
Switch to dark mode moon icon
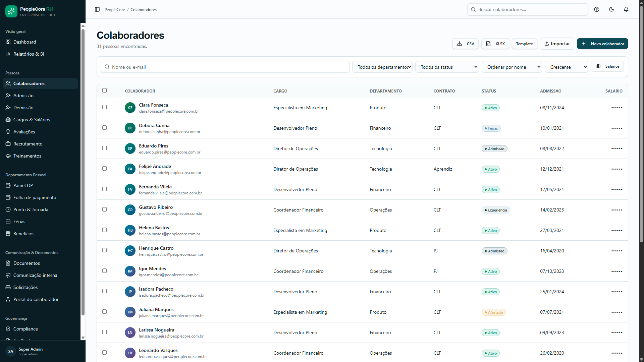611,9
